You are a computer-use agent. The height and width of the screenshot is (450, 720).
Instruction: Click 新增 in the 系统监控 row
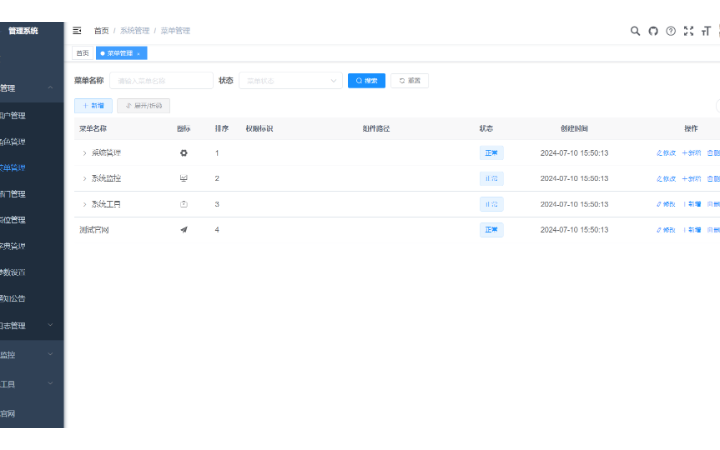click(692, 179)
